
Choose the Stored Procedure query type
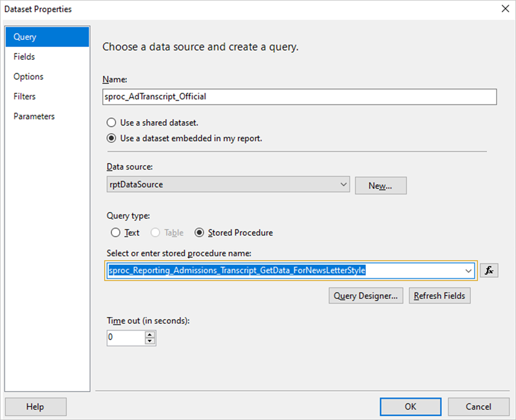(200, 233)
